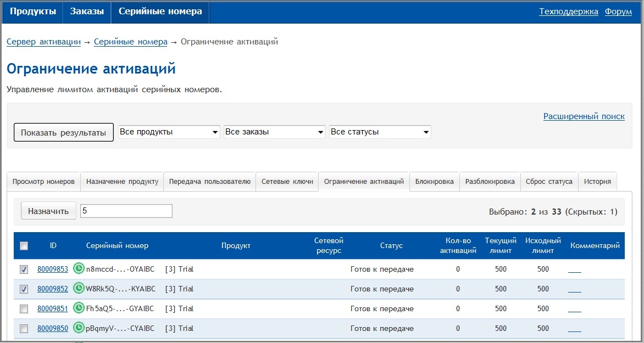Click clock icon beside serial pBqmyV
Screen dimensions: 644x343
pyautogui.click(x=79, y=328)
